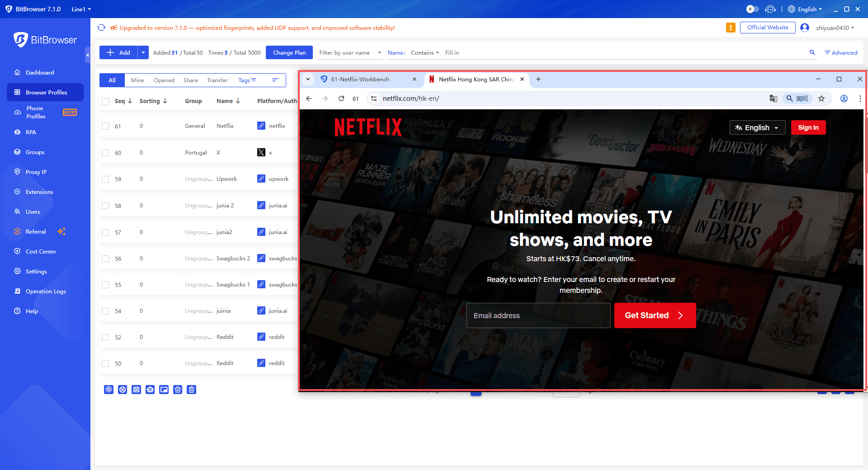The height and width of the screenshot is (470, 868).
Task: Click the Email address input field
Action: tap(538, 315)
